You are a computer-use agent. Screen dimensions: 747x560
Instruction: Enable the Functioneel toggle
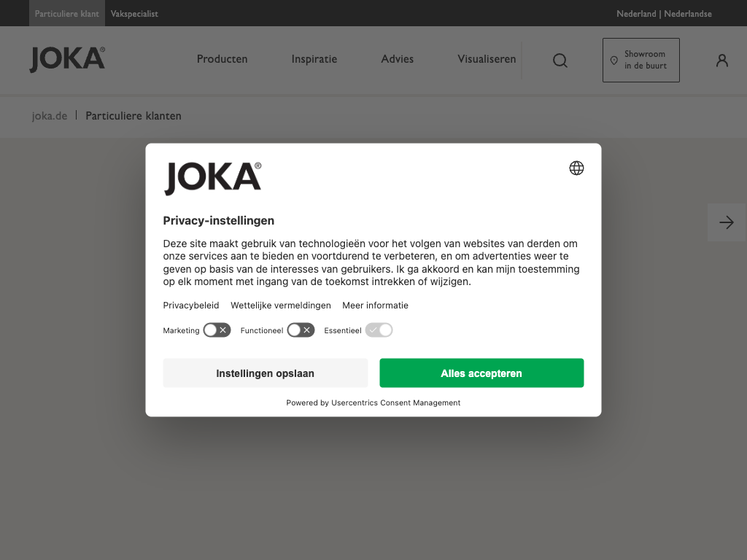(x=301, y=330)
